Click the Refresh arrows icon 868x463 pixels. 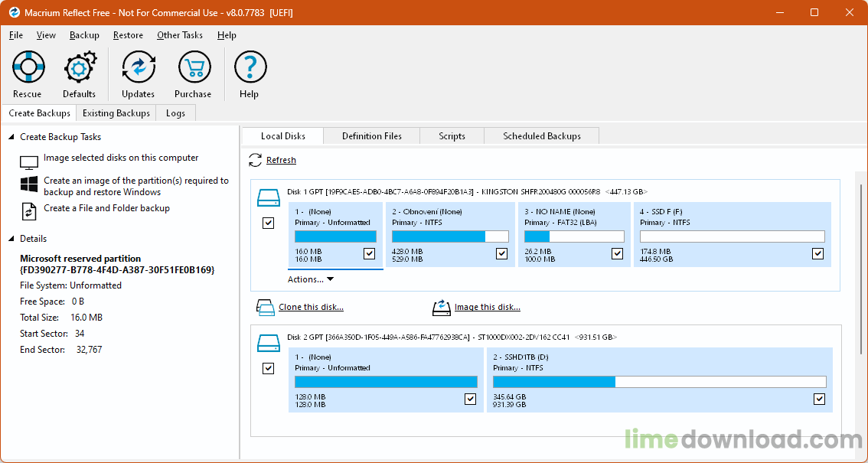click(x=255, y=161)
